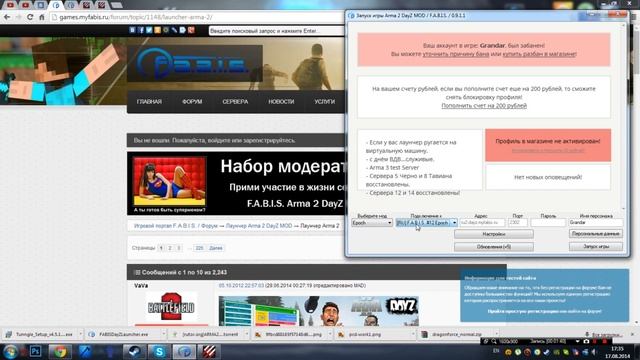Click the Пароль password field
The height and width of the screenshot is (360, 640).
click(548, 223)
